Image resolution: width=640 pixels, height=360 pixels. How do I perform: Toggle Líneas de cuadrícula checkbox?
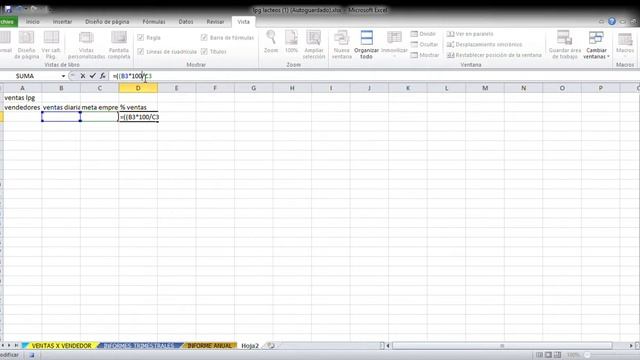point(141,51)
